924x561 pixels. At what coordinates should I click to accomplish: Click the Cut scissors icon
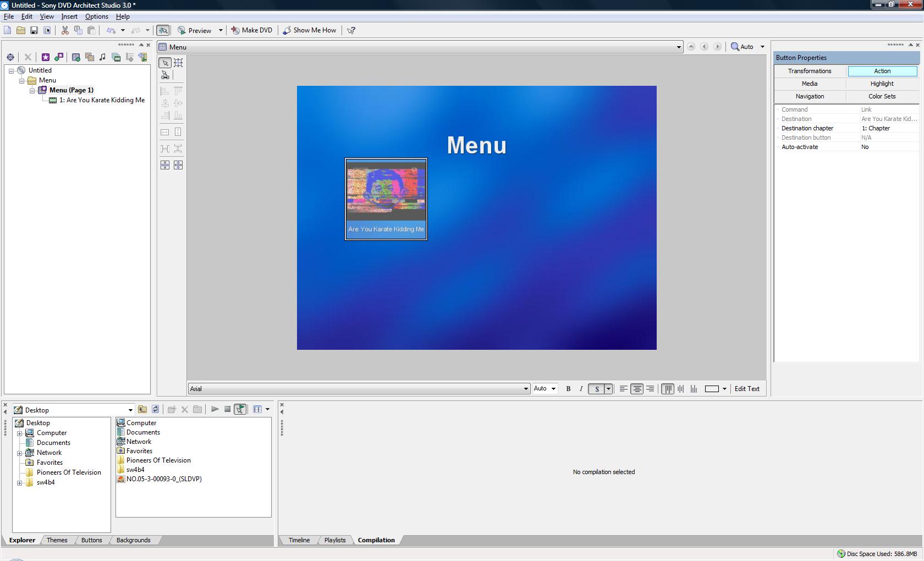[x=65, y=30]
